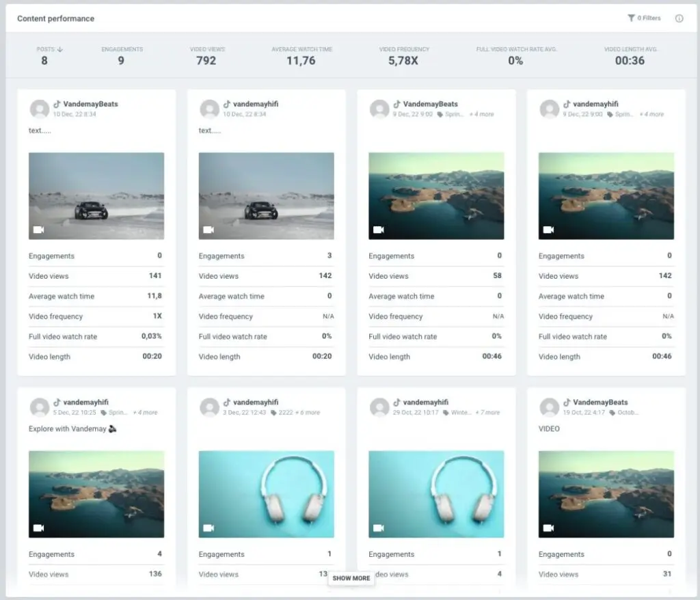Open the car thumbnail on vandemayhifi's 10 Dec post

coord(266,195)
